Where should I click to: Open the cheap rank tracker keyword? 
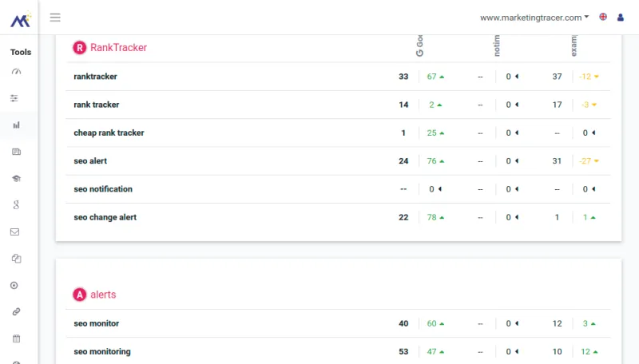109,133
